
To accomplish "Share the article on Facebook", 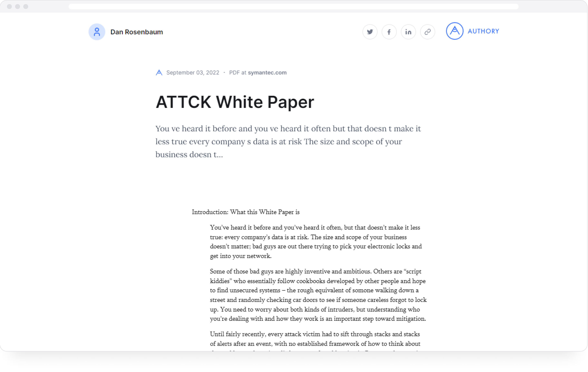I will [x=389, y=31].
